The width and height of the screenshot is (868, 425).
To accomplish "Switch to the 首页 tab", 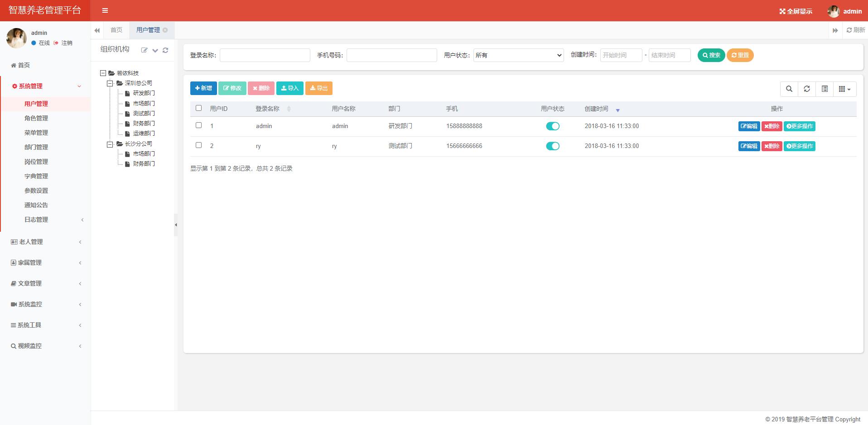I will click(x=116, y=30).
